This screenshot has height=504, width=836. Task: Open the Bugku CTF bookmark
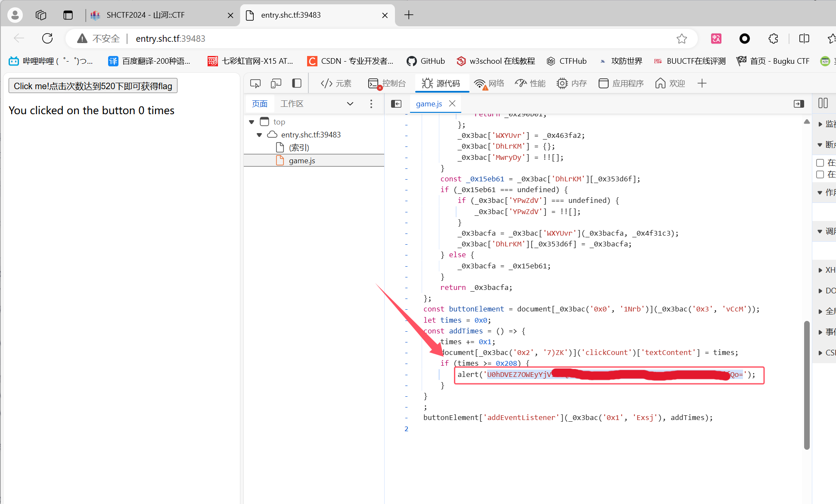tap(773, 61)
